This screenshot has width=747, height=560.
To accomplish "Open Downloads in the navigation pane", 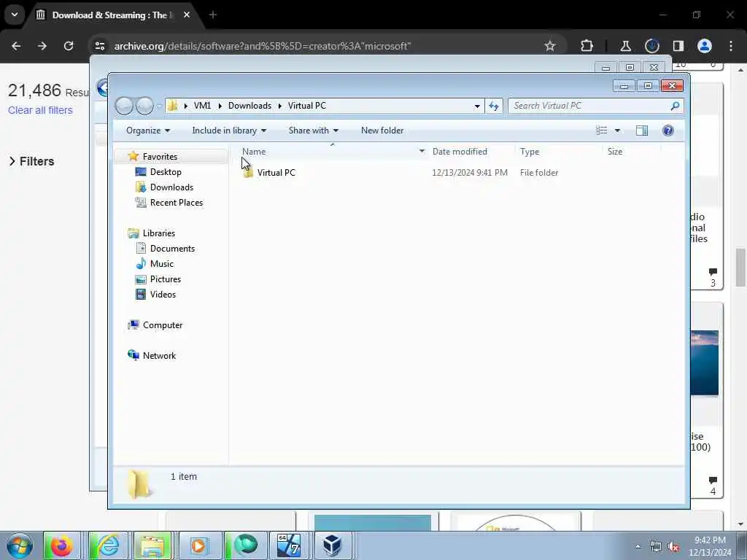I will click(171, 187).
